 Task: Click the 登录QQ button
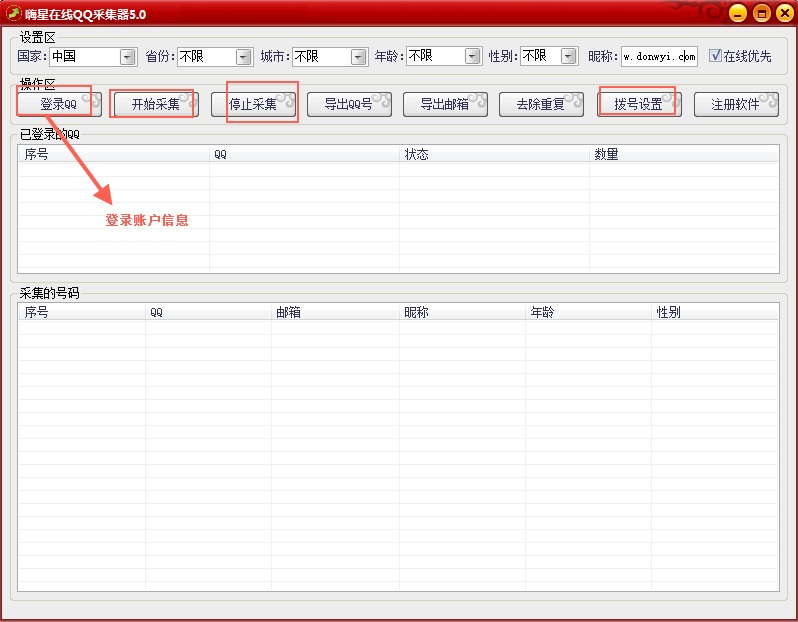[59, 104]
